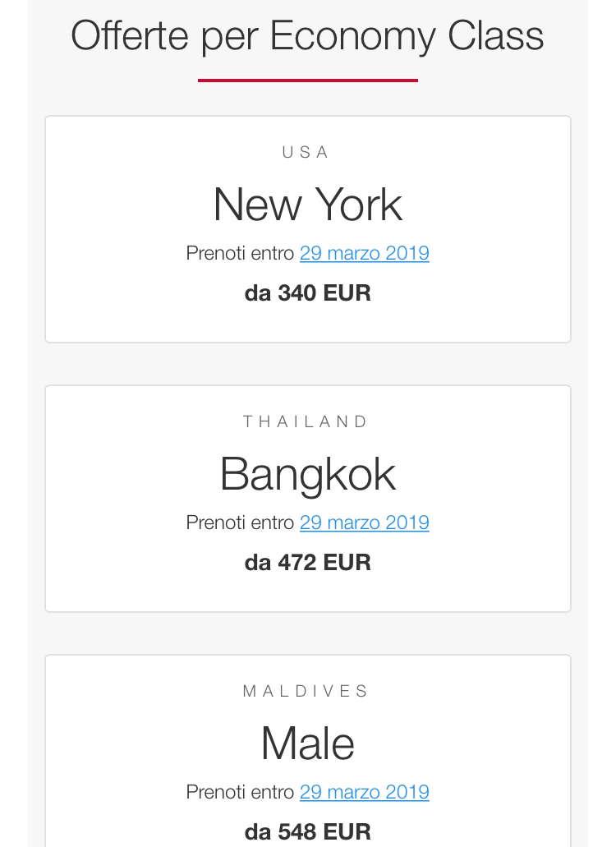Select the Bangkok destination title
The height and width of the screenshot is (847, 616).
(x=307, y=474)
